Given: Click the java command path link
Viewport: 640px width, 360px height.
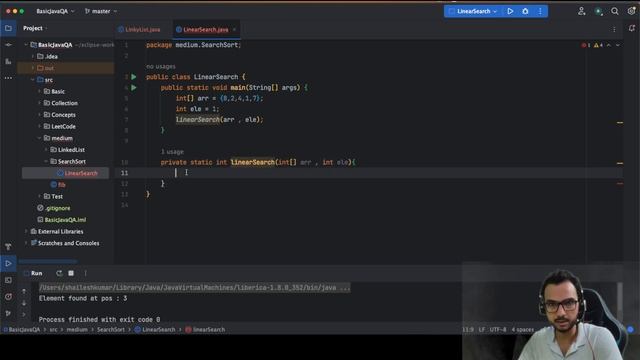Looking at the screenshot, I should (194, 288).
